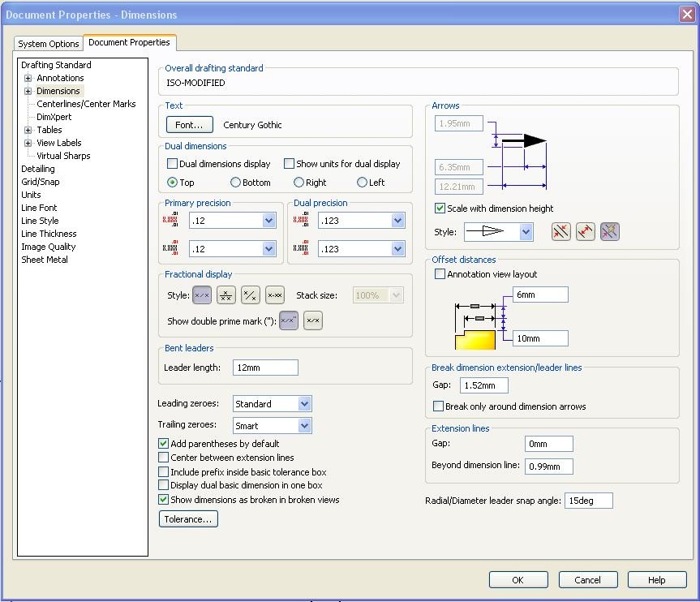The image size is (700, 602).
Task: Select the x-xx fraction style icon
Action: (275, 296)
